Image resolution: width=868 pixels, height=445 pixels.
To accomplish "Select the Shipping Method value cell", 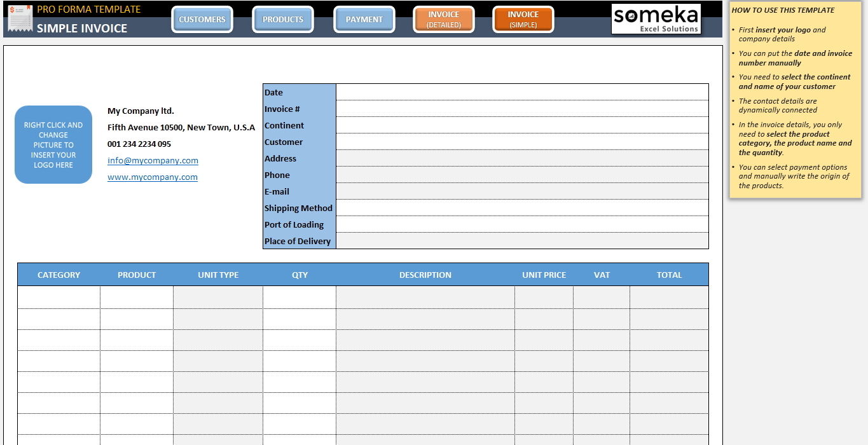I will click(x=522, y=208).
